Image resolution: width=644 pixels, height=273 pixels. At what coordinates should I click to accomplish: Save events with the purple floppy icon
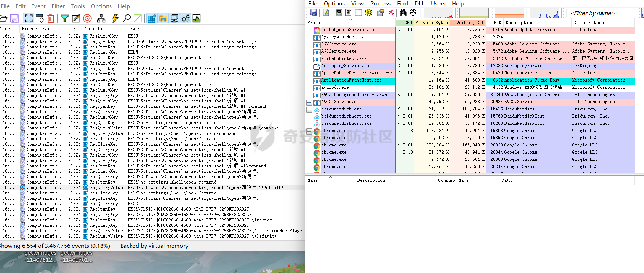pos(14,18)
